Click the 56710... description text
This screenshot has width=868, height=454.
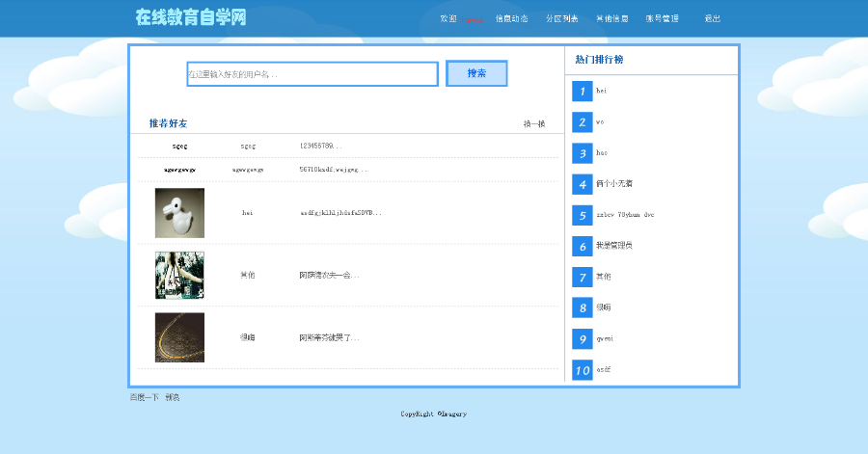tap(334, 170)
